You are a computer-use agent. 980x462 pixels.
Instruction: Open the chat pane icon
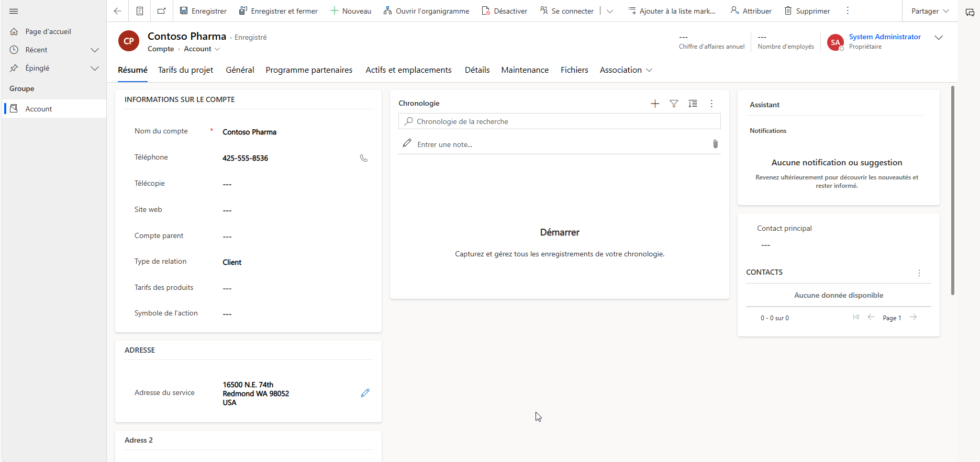point(970,12)
